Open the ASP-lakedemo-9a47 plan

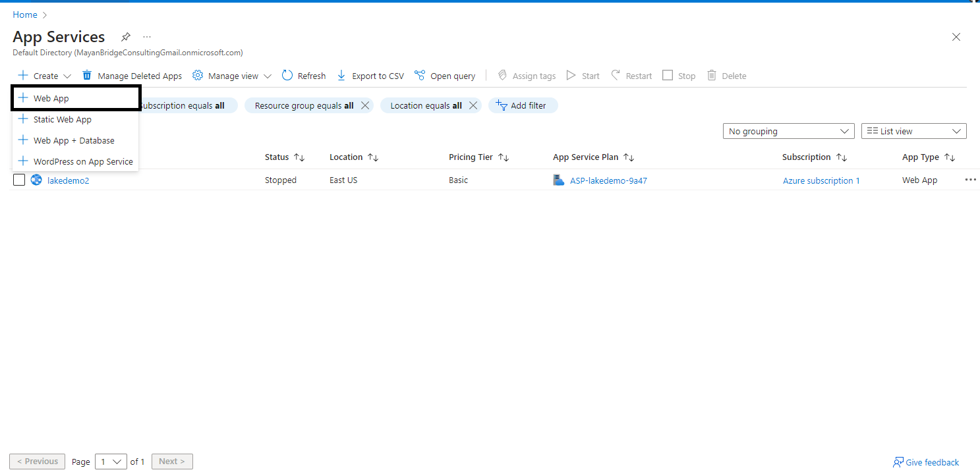click(x=608, y=180)
